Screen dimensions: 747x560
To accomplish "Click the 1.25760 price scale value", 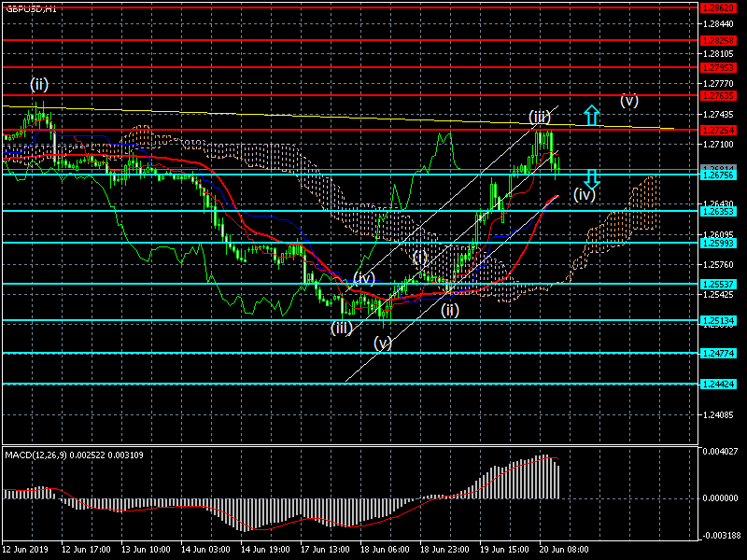I will [718, 264].
